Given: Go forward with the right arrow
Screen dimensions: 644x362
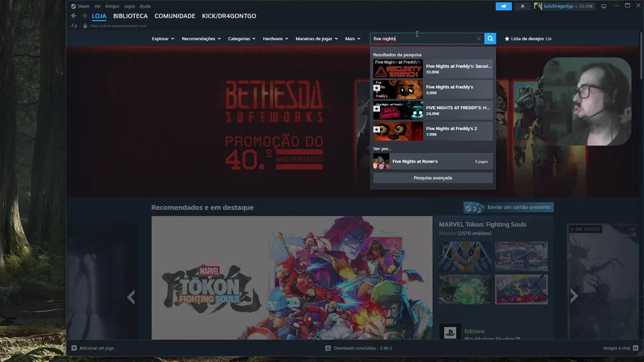Looking at the screenshot, I should (85, 16).
